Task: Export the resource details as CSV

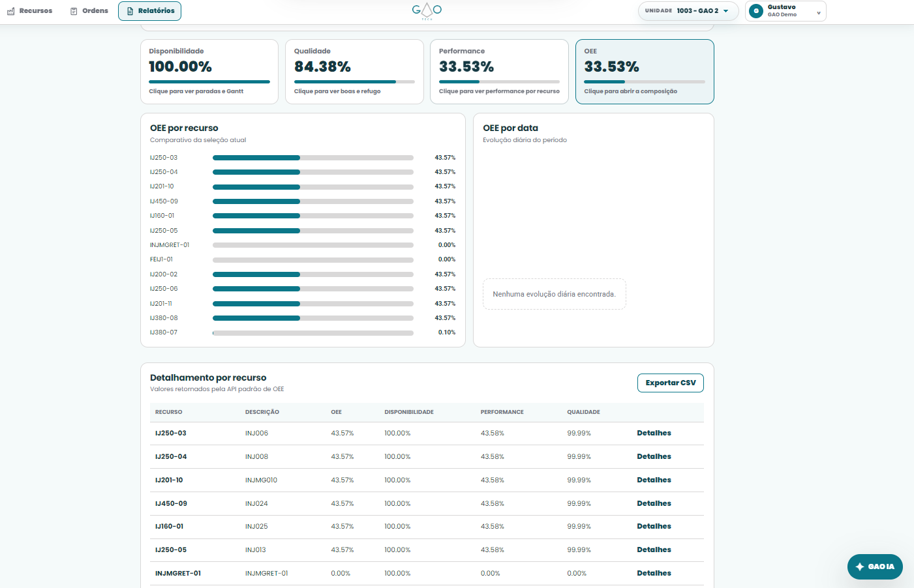Action: pyautogui.click(x=671, y=383)
